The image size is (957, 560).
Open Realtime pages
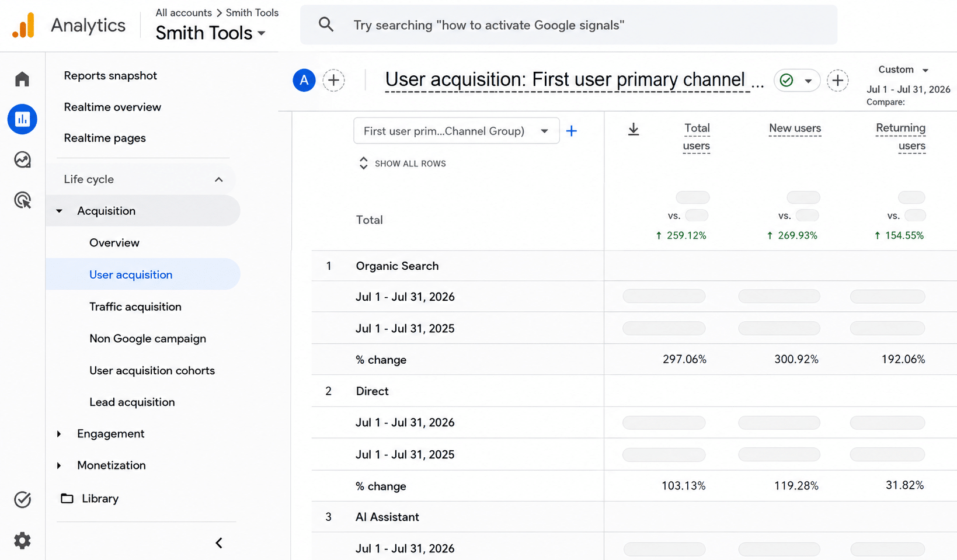tap(105, 138)
